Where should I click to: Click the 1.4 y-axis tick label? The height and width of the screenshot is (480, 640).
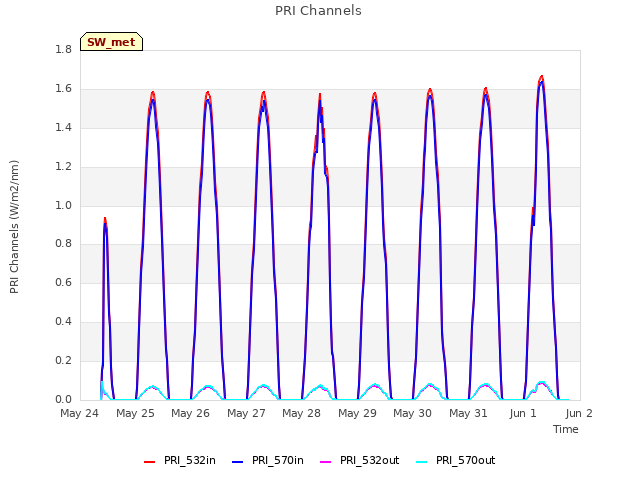(x=64, y=128)
